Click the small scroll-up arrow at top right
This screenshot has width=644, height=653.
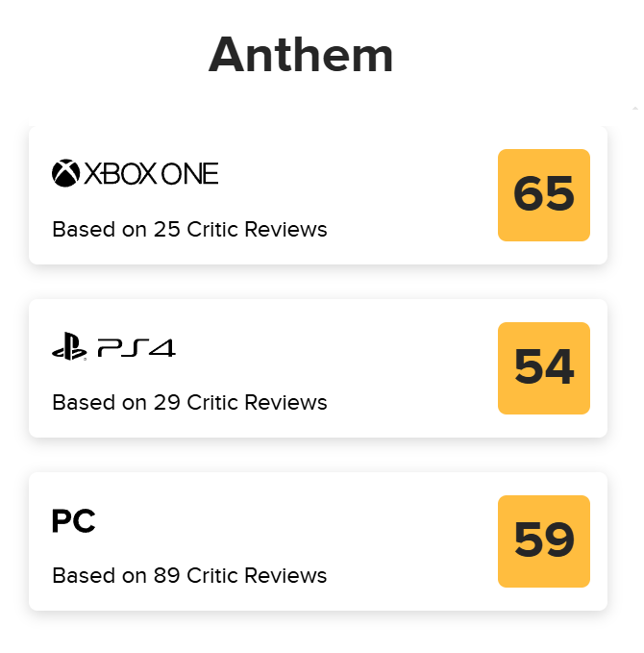pos(634,109)
